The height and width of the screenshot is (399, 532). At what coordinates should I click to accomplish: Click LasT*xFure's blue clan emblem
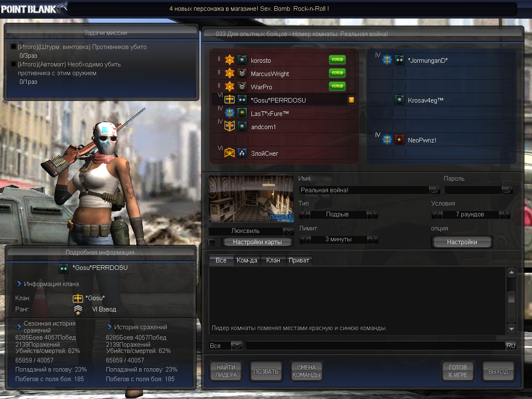[230, 113]
